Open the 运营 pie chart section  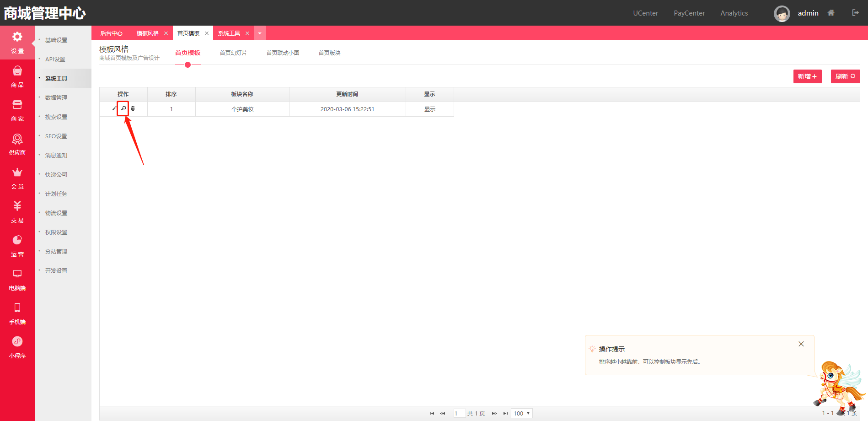(x=17, y=240)
